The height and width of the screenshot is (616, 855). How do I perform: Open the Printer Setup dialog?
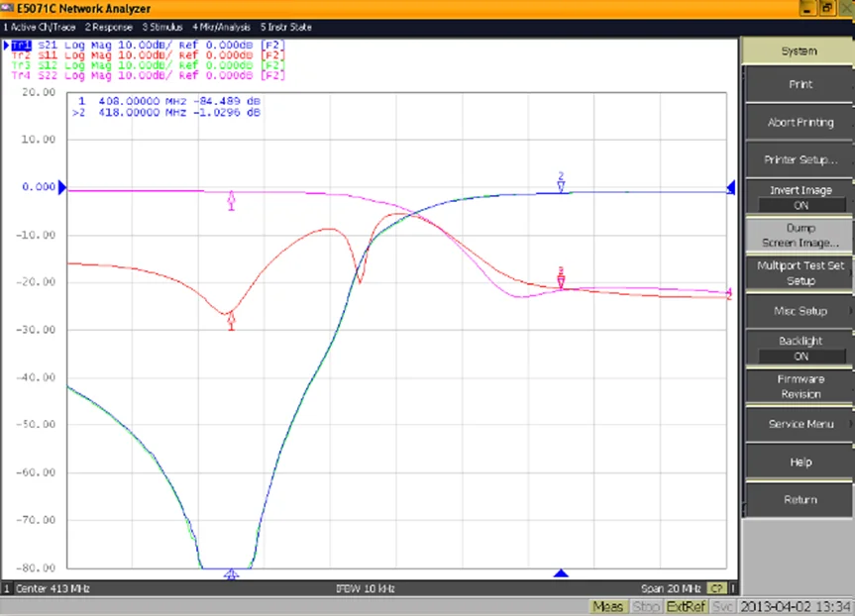801,159
